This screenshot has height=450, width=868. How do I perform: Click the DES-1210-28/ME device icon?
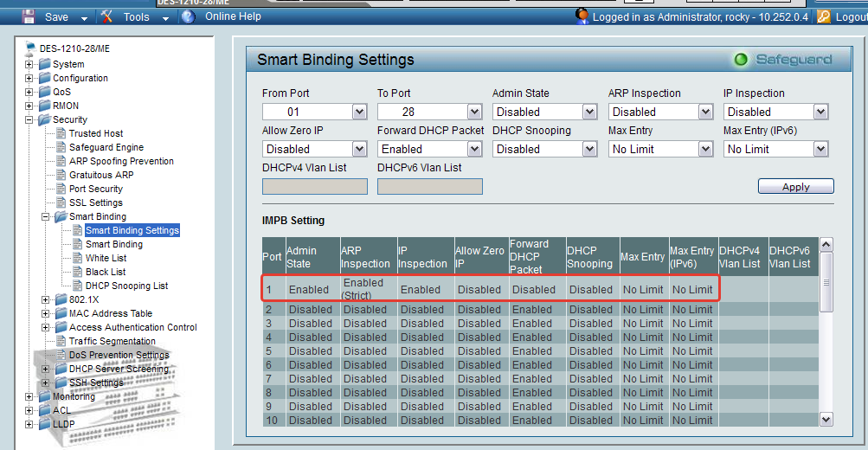tap(31, 48)
